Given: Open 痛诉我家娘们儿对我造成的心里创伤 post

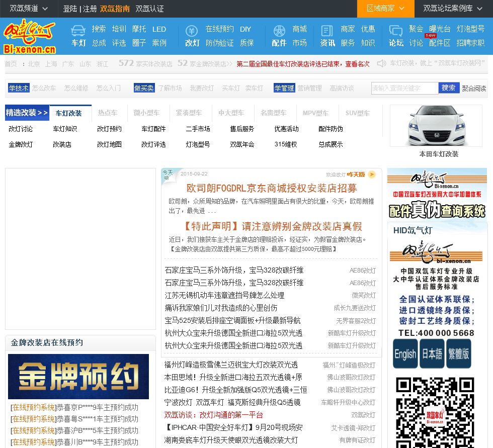Looking at the screenshot, I should (221, 308).
